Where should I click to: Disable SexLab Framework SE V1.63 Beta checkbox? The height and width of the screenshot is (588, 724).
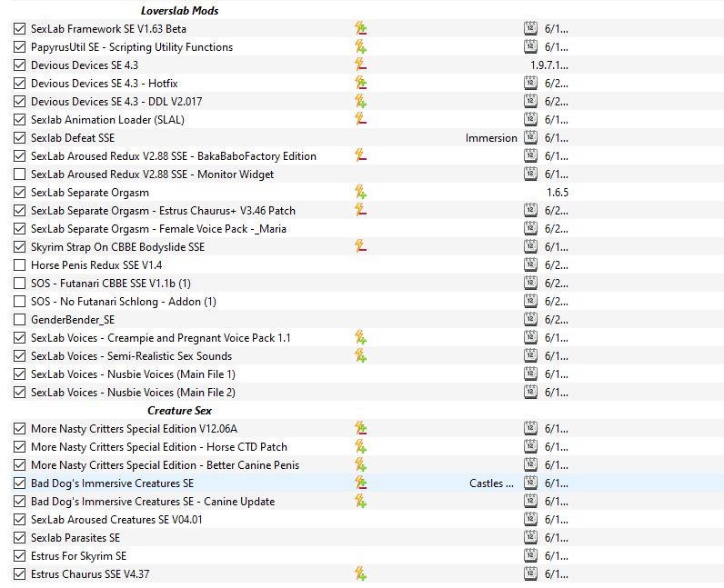click(19, 28)
